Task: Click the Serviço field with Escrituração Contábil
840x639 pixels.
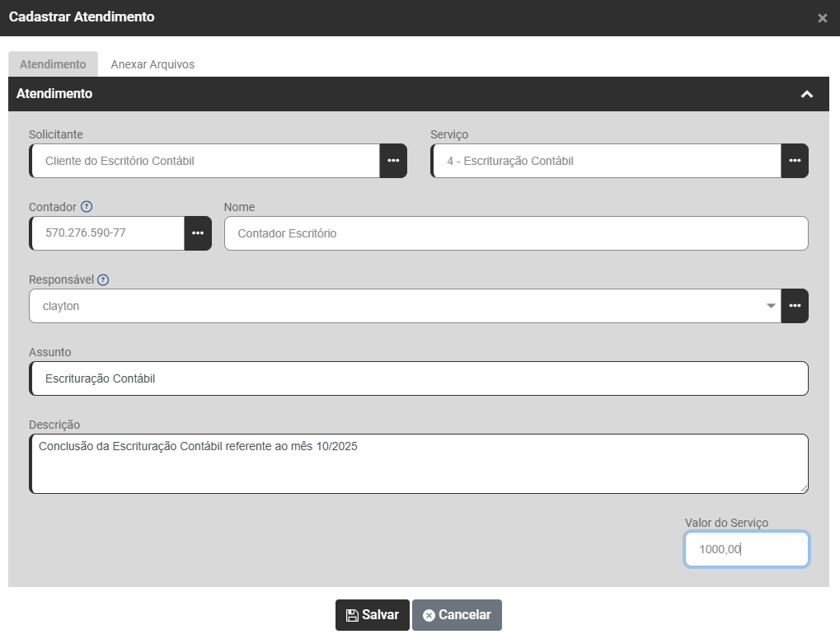Action: [606, 161]
